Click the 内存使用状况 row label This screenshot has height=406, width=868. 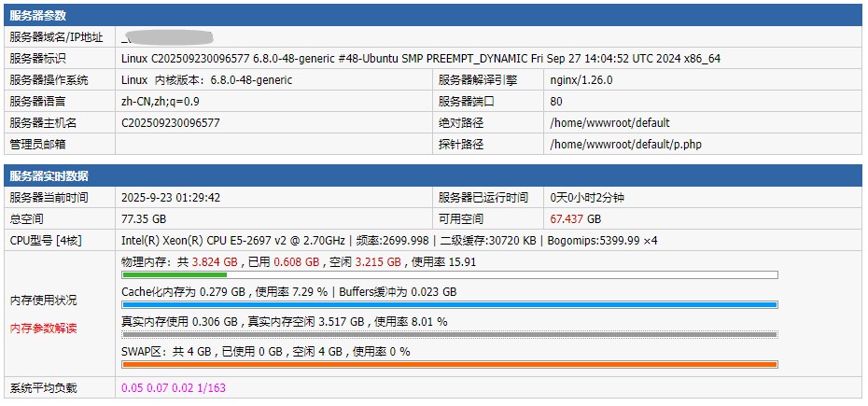(43, 301)
